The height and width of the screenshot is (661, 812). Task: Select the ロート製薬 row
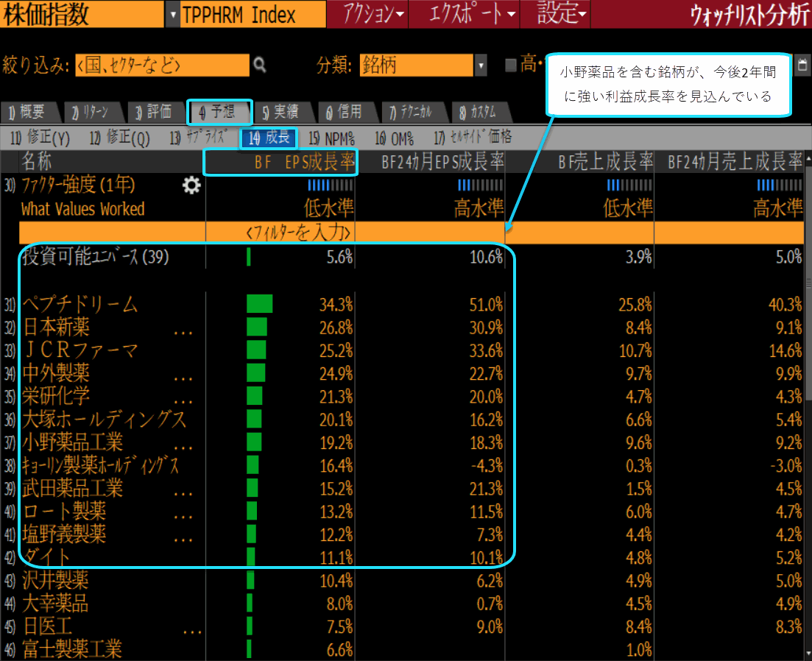pos(404,512)
